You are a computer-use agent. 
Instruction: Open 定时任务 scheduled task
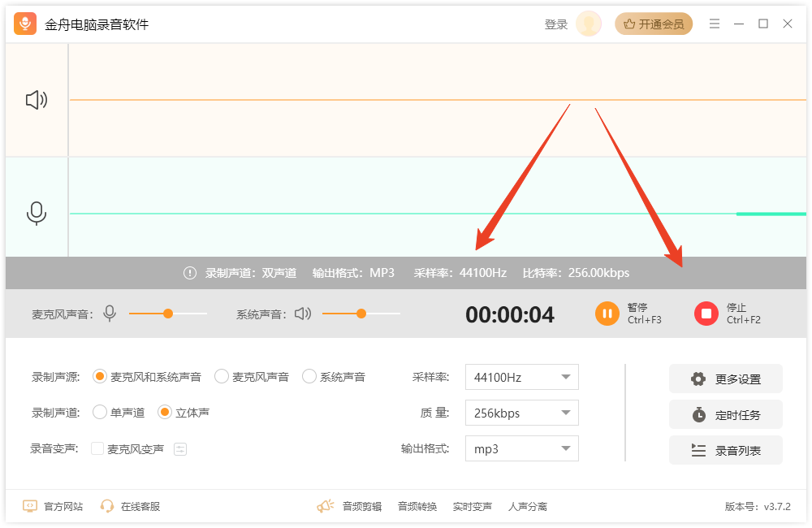click(725, 414)
